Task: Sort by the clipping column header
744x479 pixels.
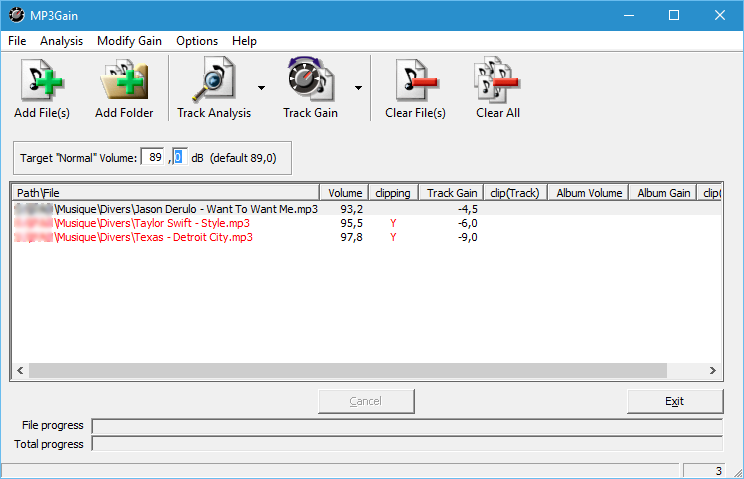Action: tap(393, 193)
